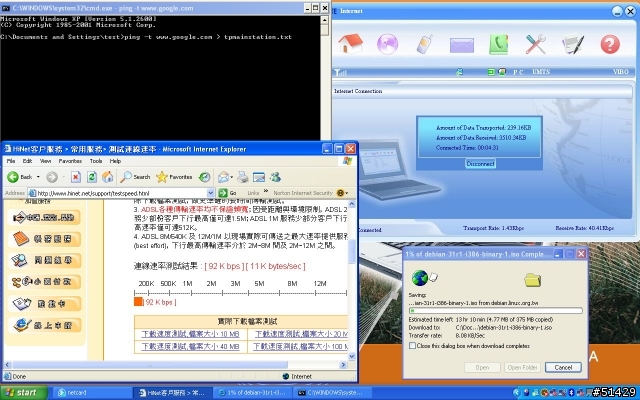Switch to debian download taskbar button
Image resolution: width=640 pixels, height=400 pixels.
pos(252,393)
